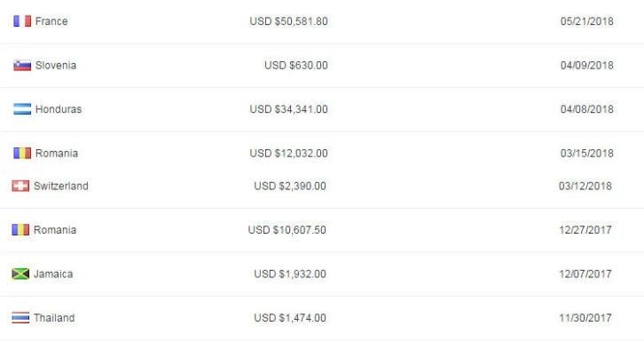644x342 pixels.
Task: Click the Romania flag dated 12/27/2017
Action: point(20,230)
